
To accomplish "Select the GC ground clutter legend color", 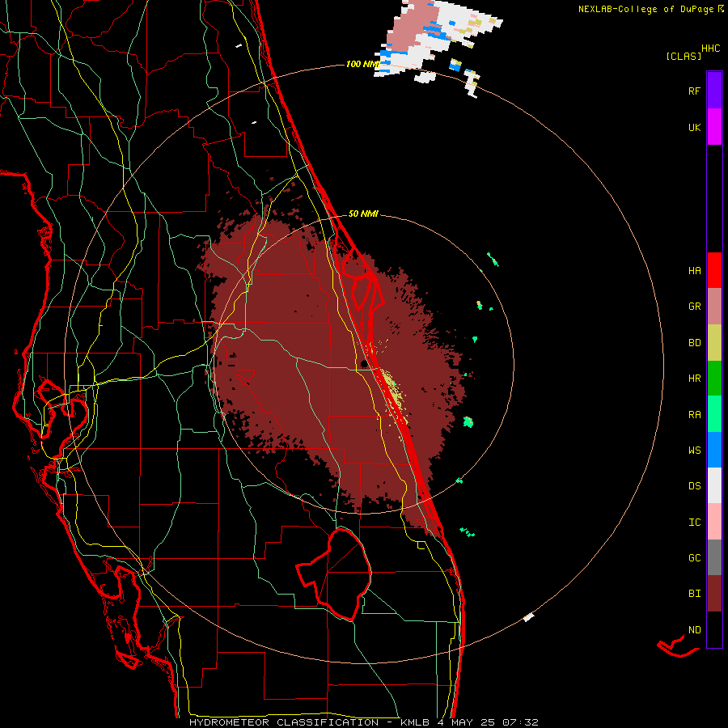I will (714, 557).
